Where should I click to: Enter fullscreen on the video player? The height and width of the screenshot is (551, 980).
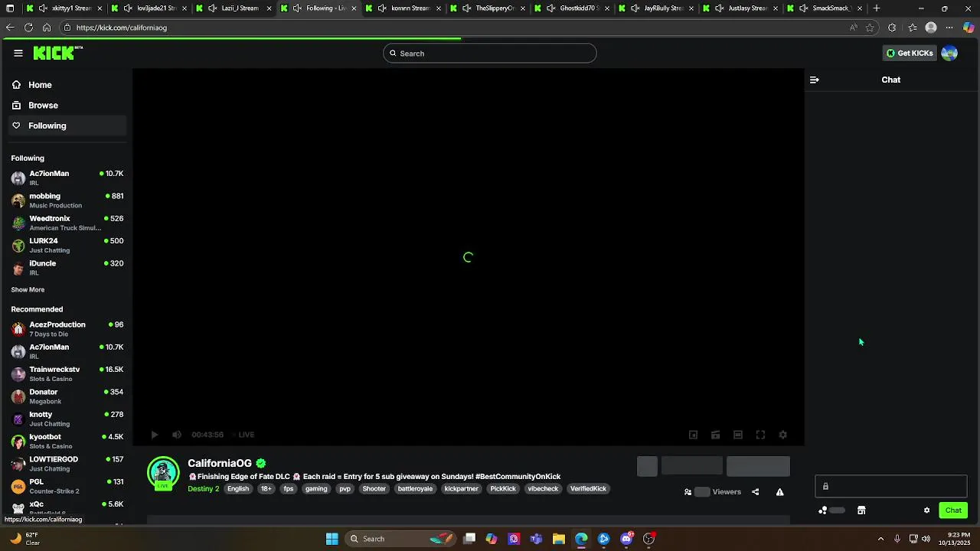(x=760, y=435)
